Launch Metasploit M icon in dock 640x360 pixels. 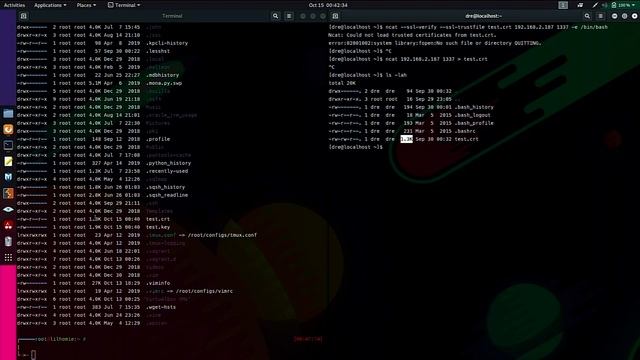(8, 177)
